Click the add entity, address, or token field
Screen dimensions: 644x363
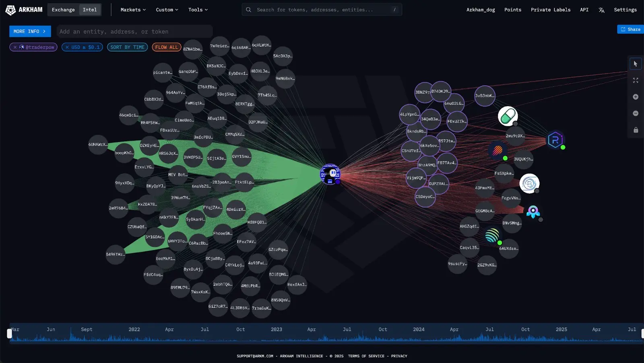(135, 31)
